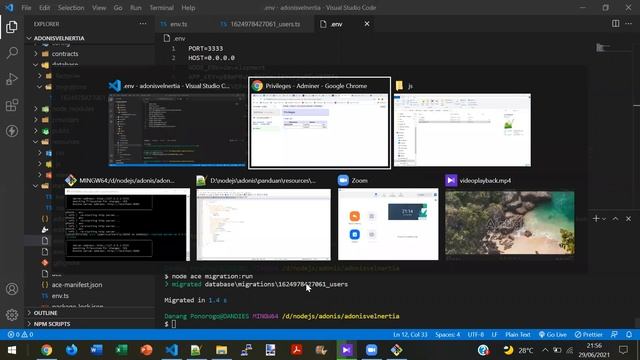
Task: Click the split editor icon
Action: (x=616, y=24)
